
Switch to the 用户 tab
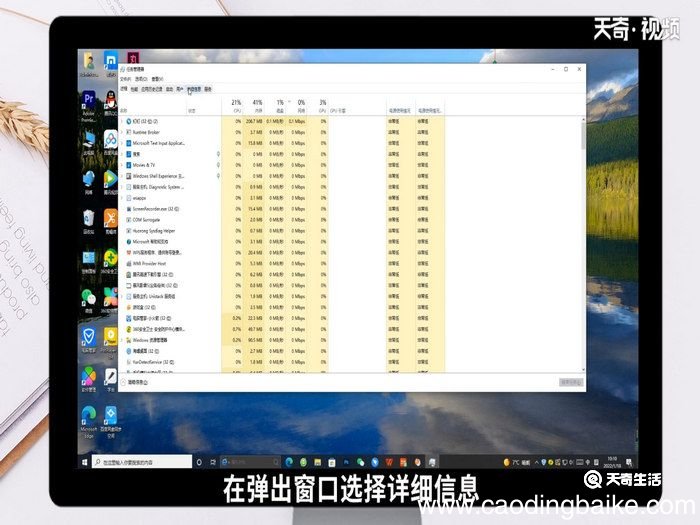[x=180, y=89]
